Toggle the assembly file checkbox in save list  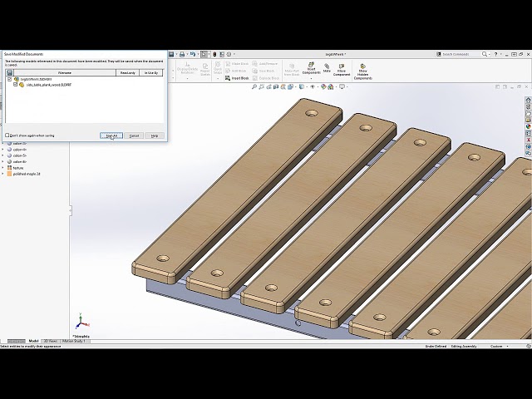click(9, 79)
